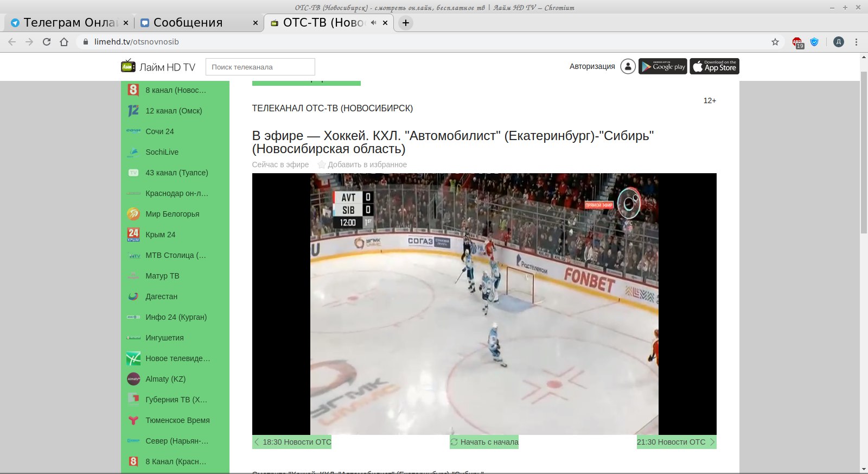Click the Almaty (KZ) channel logo
868x474 pixels.
[133, 379]
